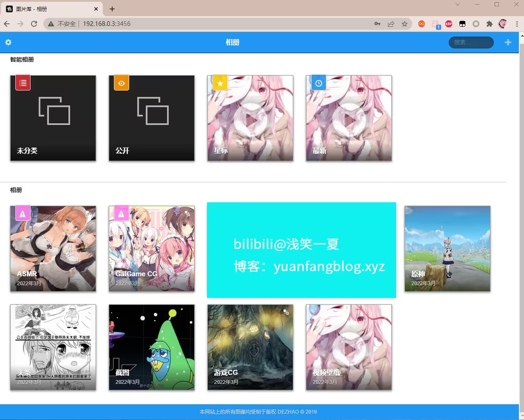Image resolution: width=524 pixels, height=420 pixels.
Task: Bookmark this page with the star icon
Action: click(404, 24)
